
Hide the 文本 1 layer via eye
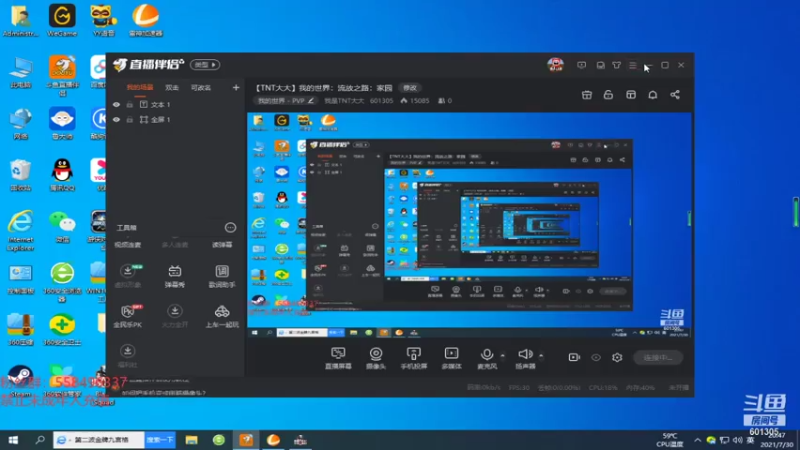(116, 105)
